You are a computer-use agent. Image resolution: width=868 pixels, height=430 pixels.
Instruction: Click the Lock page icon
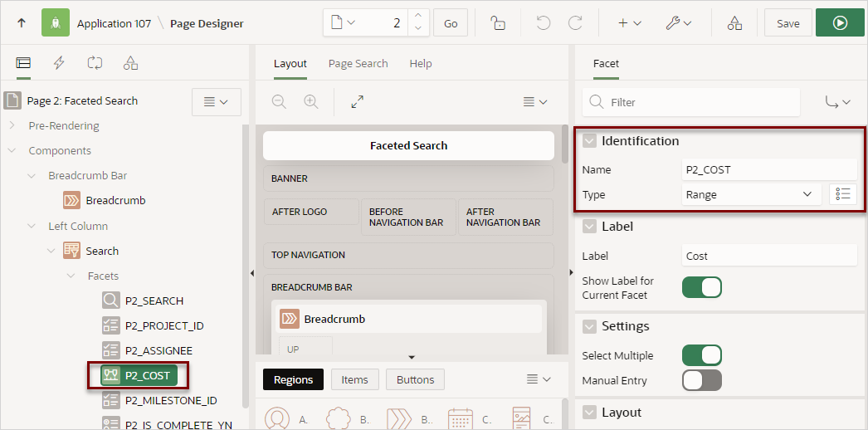click(x=498, y=23)
